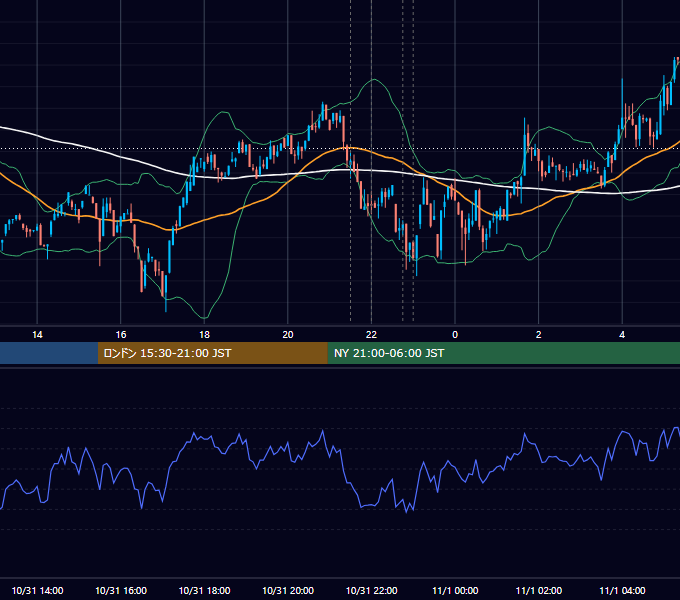This screenshot has width=680, height=600.
Task: Click the blue session bar before London
Action: pos(49,353)
